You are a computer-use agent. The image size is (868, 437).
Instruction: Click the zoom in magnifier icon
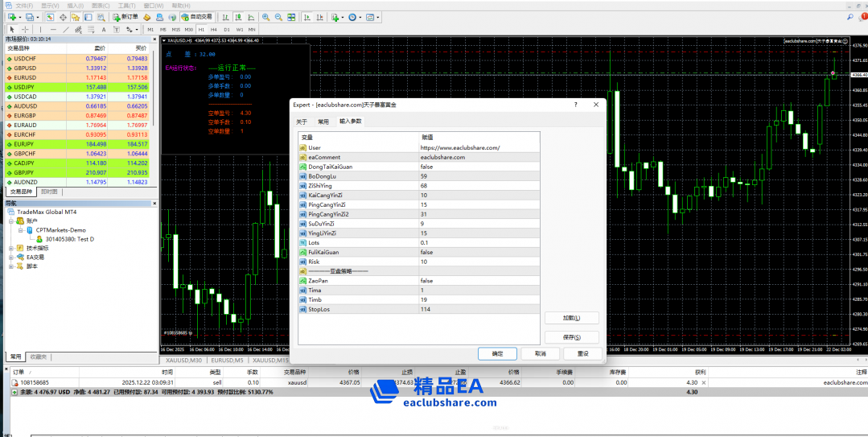coord(265,17)
